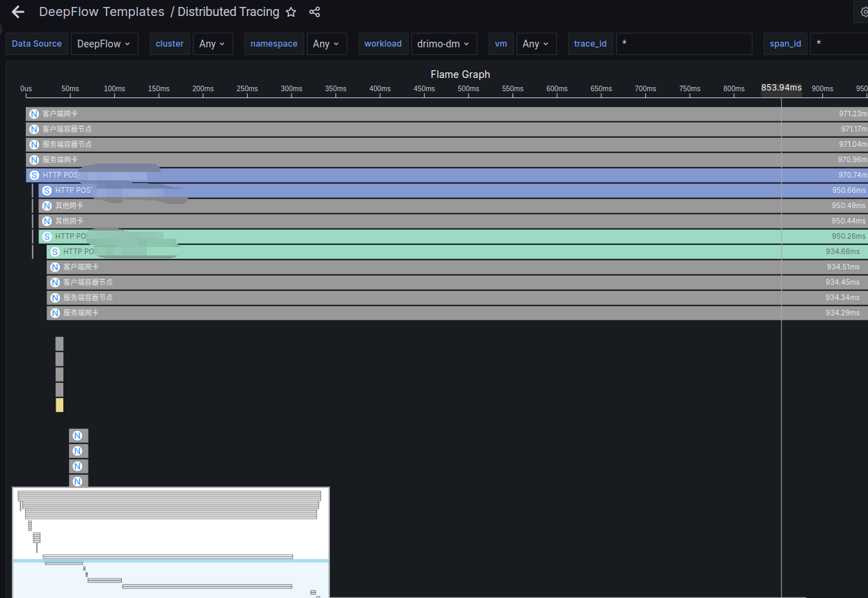Star the Distributed Tracing dashboard
The image size is (868, 598).
click(x=290, y=12)
